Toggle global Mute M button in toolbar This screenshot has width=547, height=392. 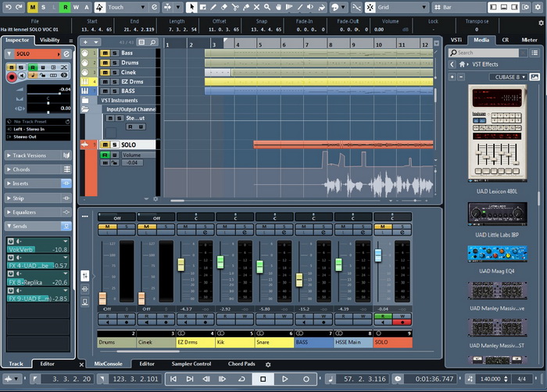click(x=33, y=7)
